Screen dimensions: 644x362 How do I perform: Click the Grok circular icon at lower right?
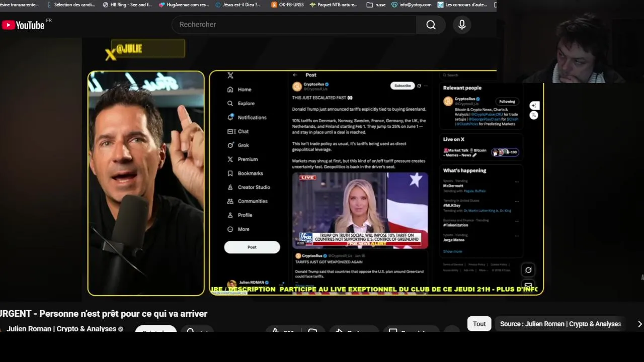[x=528, y=270]
